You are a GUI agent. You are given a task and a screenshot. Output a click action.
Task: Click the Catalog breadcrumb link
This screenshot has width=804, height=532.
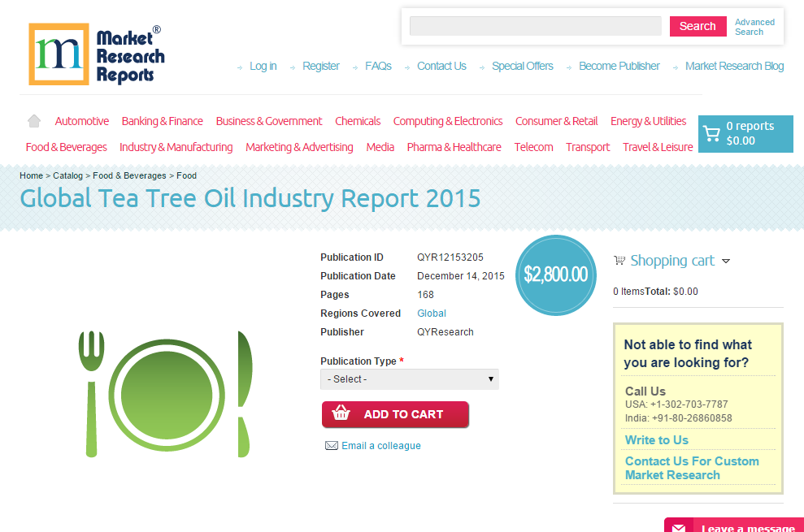[67, 175]
